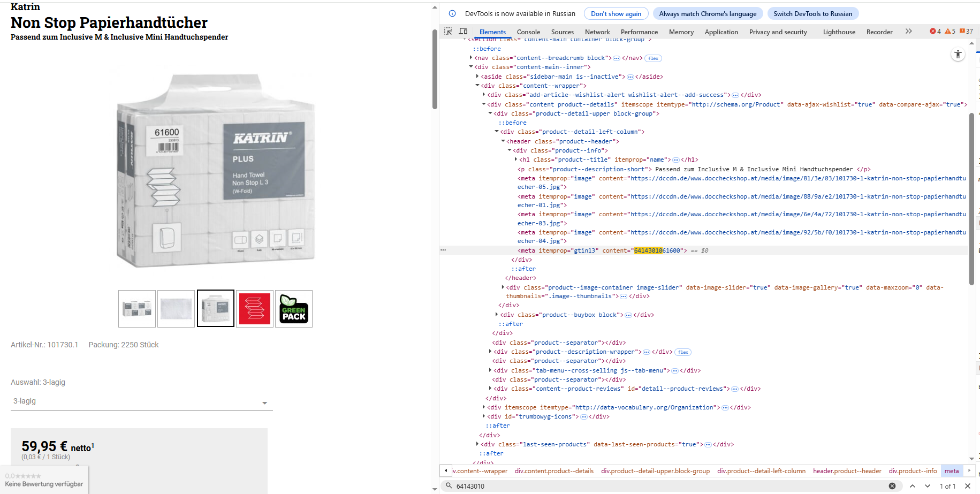Click the Non Stop Papierhandtücher heading
The height and width of the screenshot is (494, 980).
(109, 22)
